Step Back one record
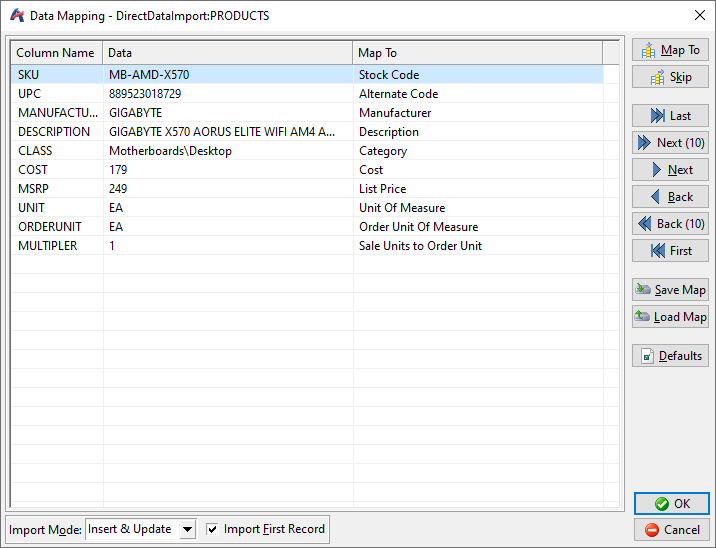The image size is (716, 548). [x=670, y=197]
